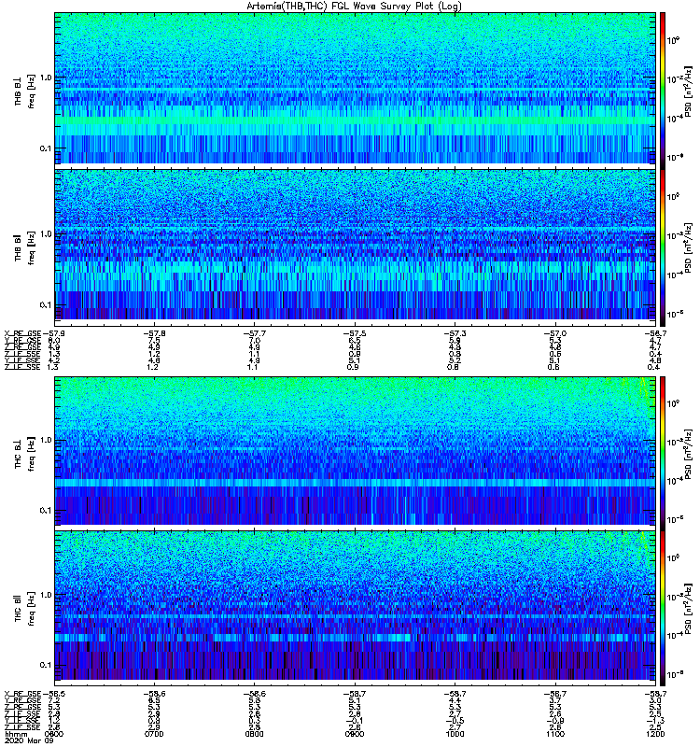Select the THC B-perpendicular spectrogram panel
The height and width of the screenshot is (747, 700).
tap(356, 450)
